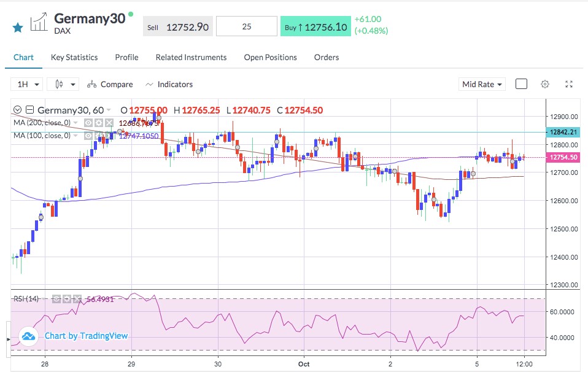Open the candlestick chart-style dropdown
The height and width of the screenshot is (372, 588).
tap(63, 84)
